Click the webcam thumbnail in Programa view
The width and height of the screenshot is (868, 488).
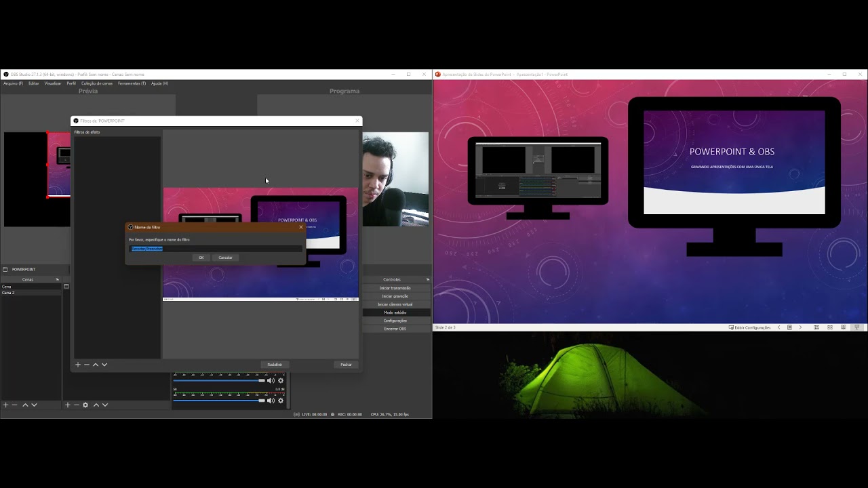click(x=395, y=179)
